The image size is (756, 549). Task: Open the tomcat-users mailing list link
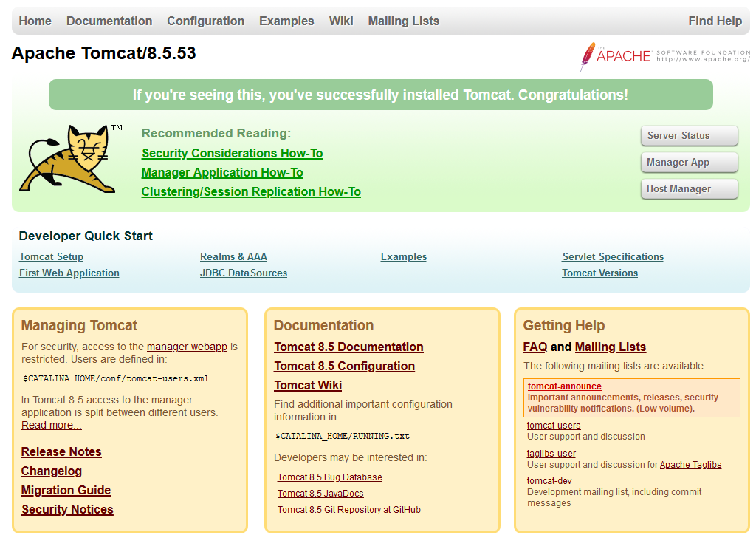tap(554, 426)
